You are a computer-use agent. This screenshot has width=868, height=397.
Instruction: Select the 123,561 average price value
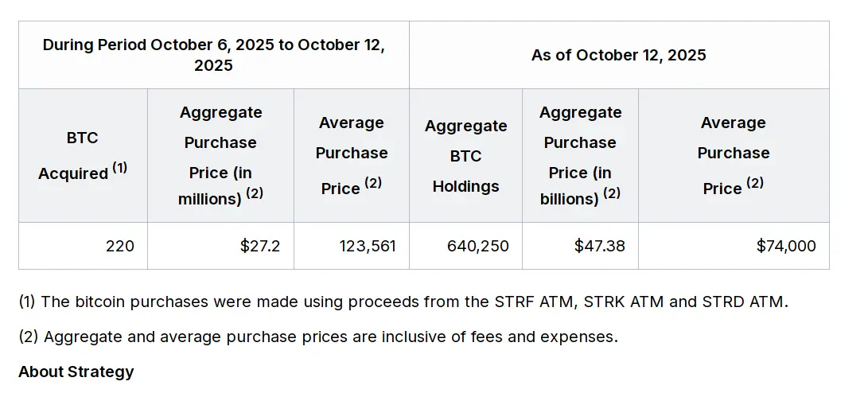(x=367, y=246)
